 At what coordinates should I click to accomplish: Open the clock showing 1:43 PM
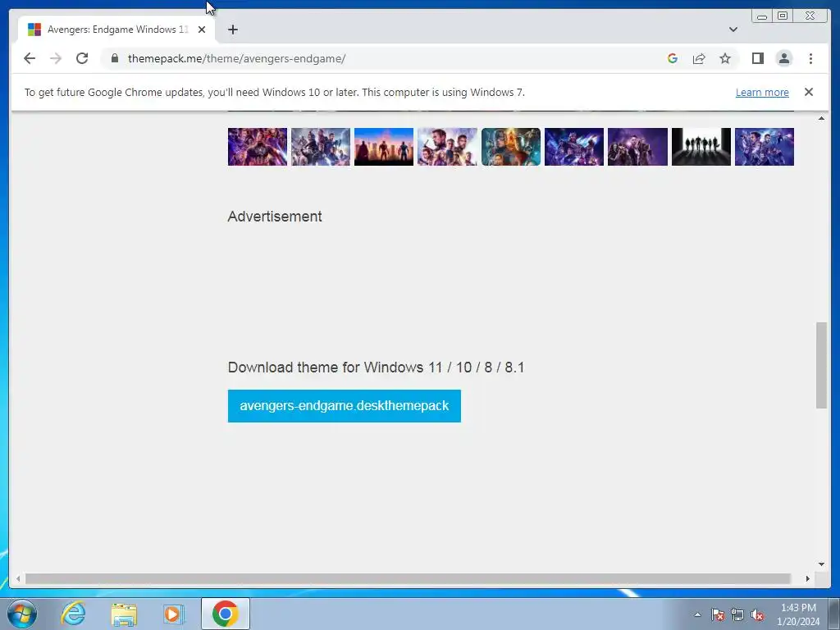pyautogui.click(x=797, y=614)
